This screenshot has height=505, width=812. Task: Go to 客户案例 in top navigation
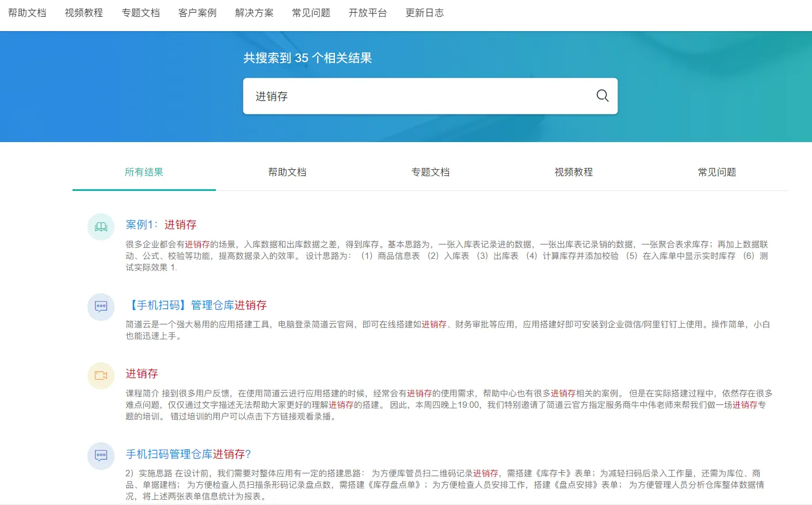click(197, 13)
